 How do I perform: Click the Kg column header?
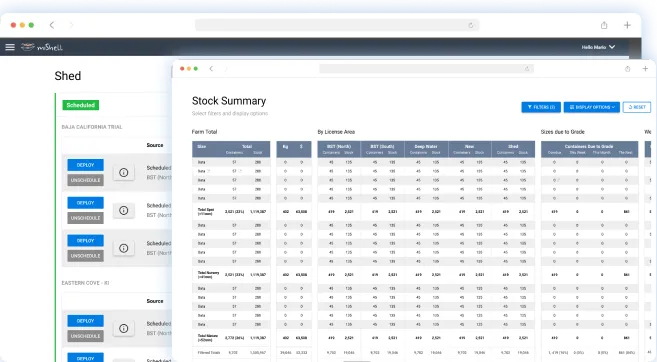[x=285, y=147]
